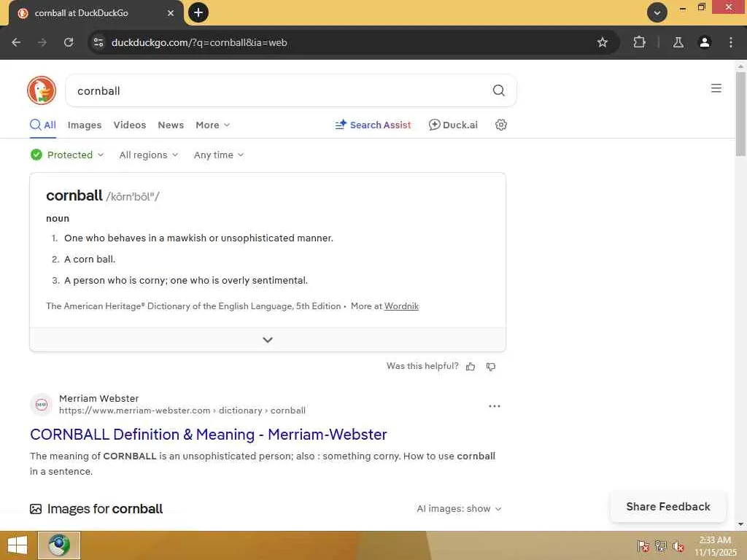Open the three-dot menu for Merriam Webster result
747x560 pixels.
pos(495,406)
